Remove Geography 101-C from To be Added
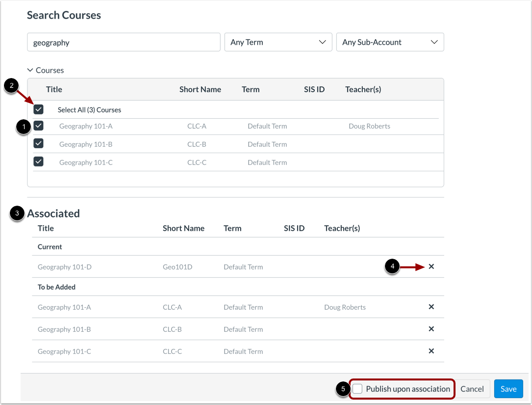This screenshot has width=532, height=405. [431, 351]
